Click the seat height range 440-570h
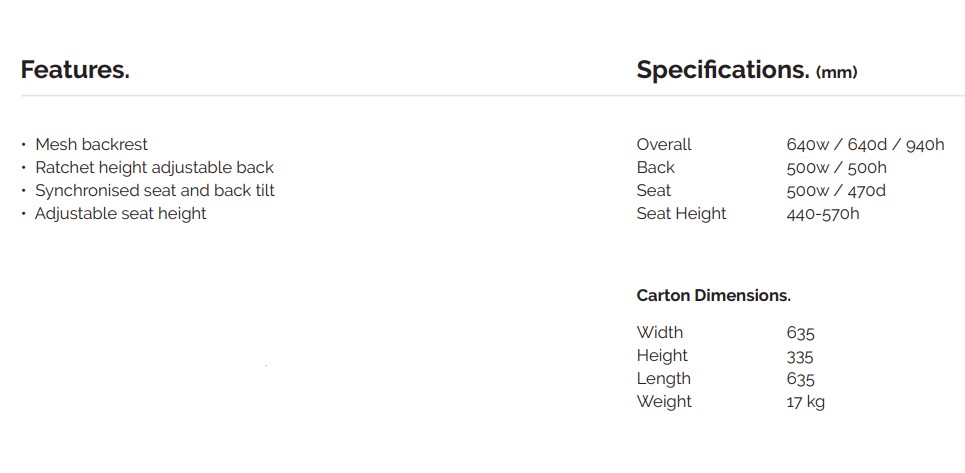The height and width of the screenshot is (473, 965). pyautogui.click(x=823, y=213)
